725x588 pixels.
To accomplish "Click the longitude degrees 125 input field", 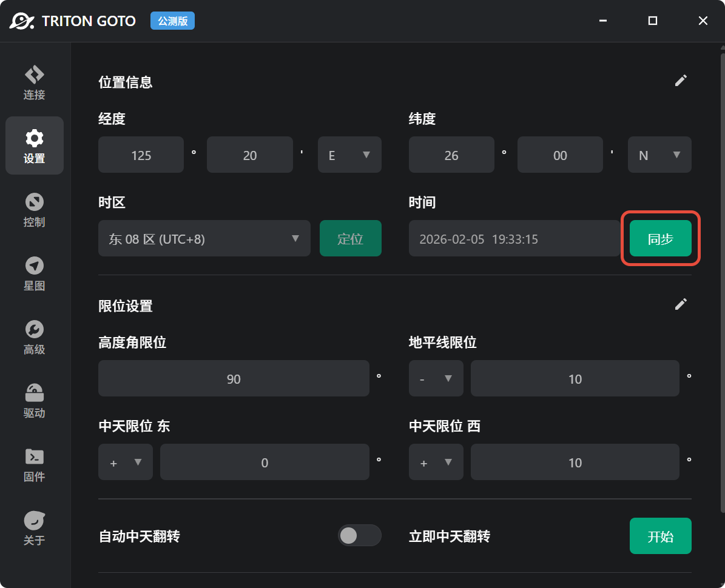I will coord(141,155).
